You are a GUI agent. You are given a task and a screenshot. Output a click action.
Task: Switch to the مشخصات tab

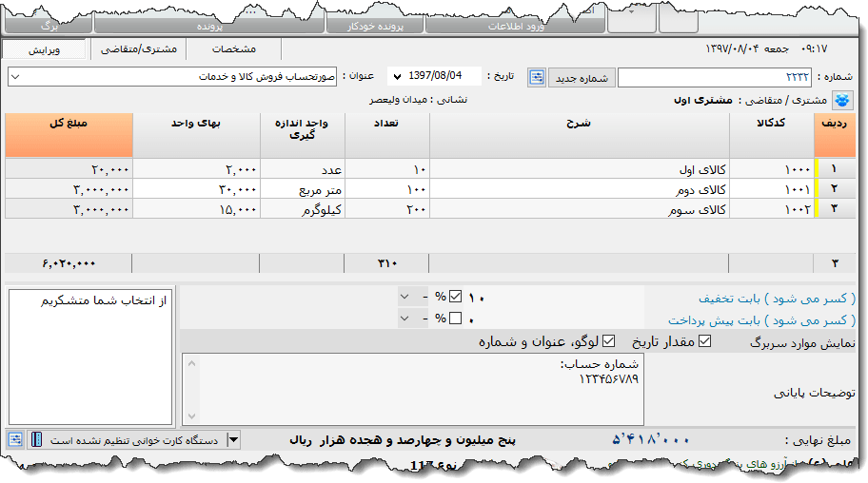234,48
